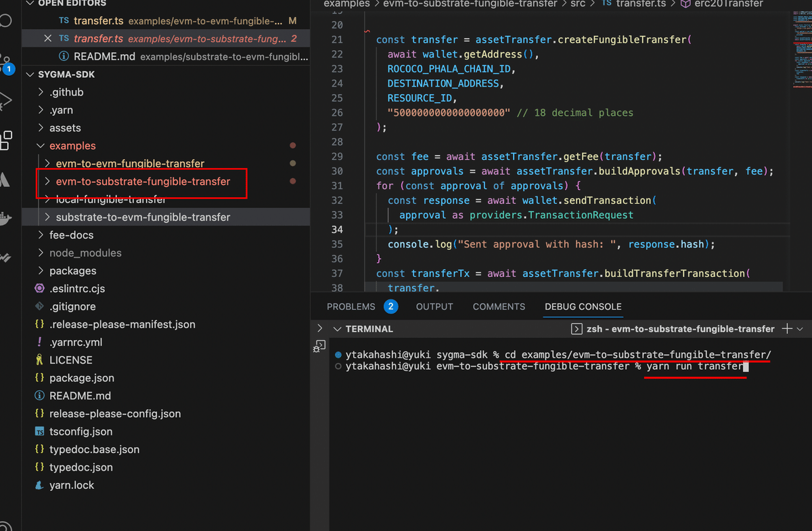
Task: Click the LICENSE file icon
Action: (x=39, y=360)
